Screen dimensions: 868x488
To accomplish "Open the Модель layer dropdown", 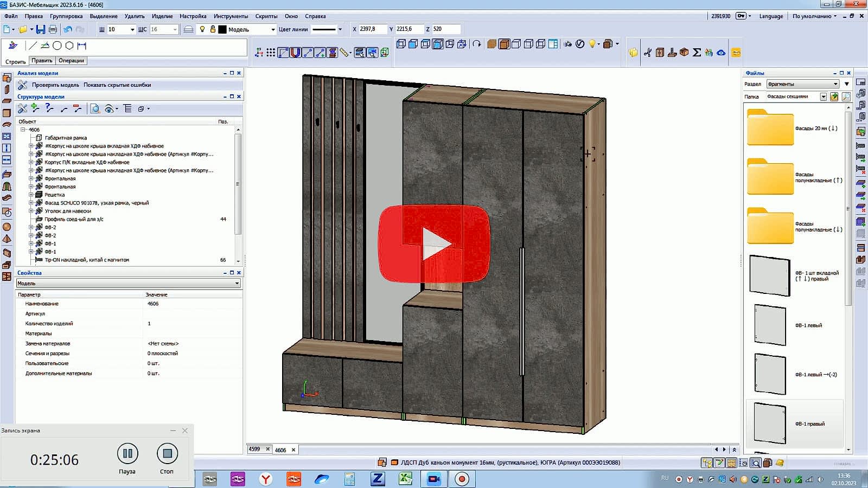I will pyautogui.click(x=273, y=29).
